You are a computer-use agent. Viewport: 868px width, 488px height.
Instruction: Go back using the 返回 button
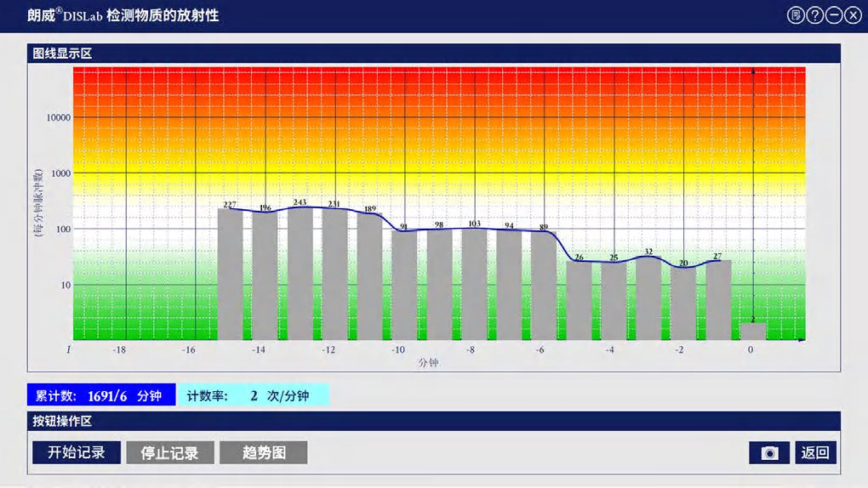click(815, 453)
